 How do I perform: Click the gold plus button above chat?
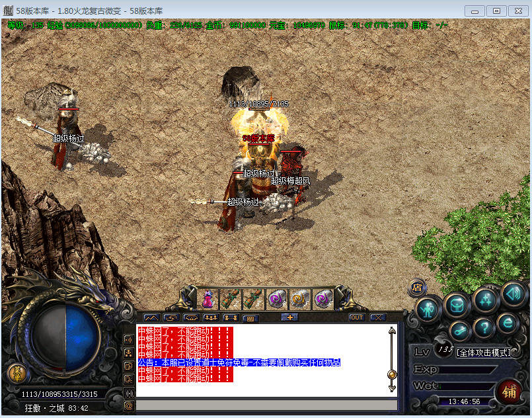(x=289, y=317)
